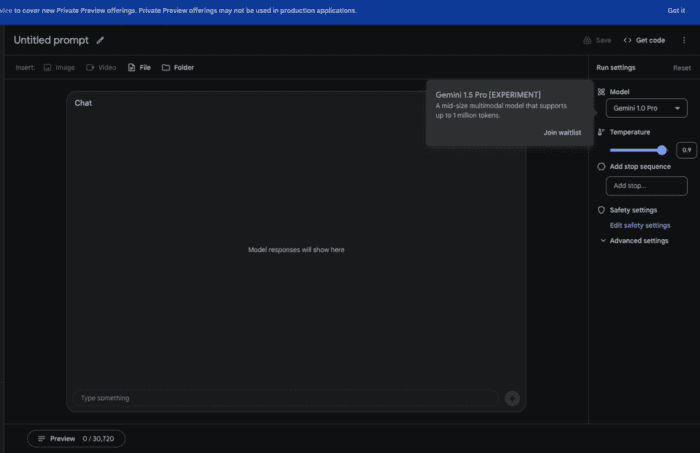Image resolution: width=700 pixels, height=453 pixels.
Task: Open the Gemini 1.0 Pro model dropdown
Action: tap(646, 108)
